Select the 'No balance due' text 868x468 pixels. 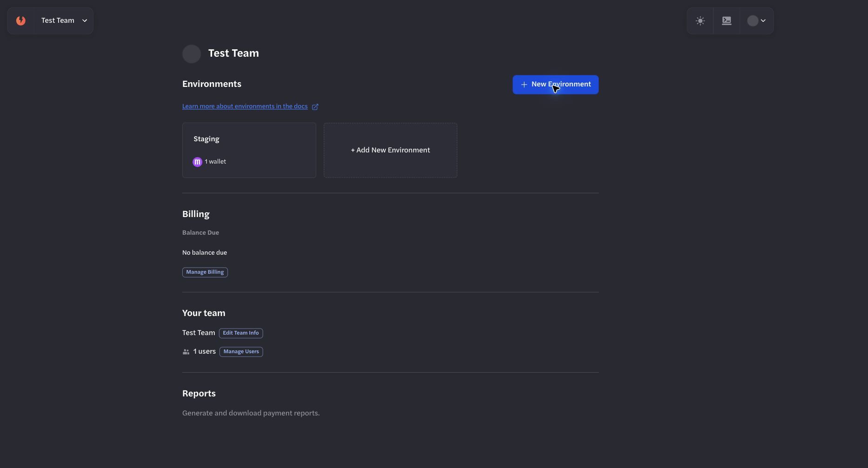click(205, 253)
